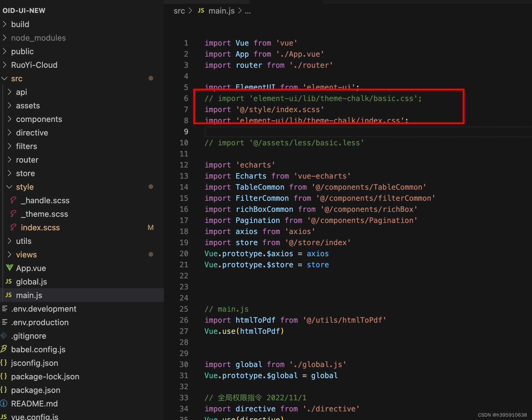Click the git icon of .gitignore
Image resolution: width=532 pixels, height=420 pixels.
tap(4, 335)
